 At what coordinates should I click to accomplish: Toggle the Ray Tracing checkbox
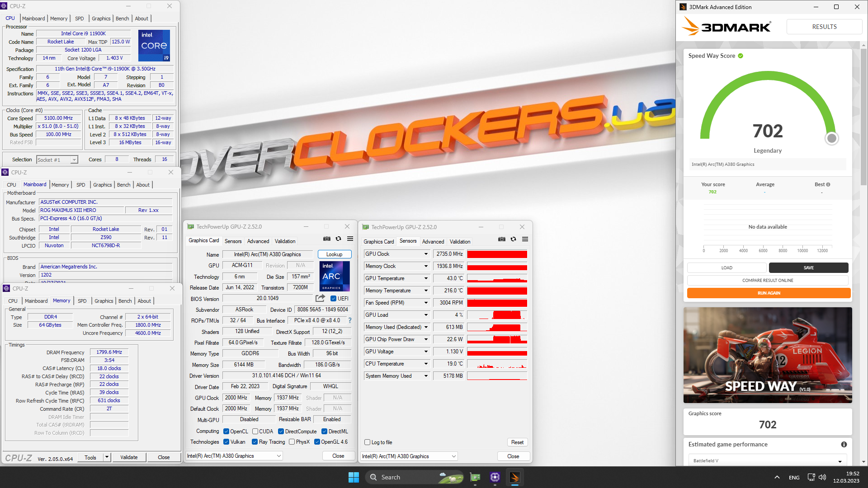(x=255, y=442)
